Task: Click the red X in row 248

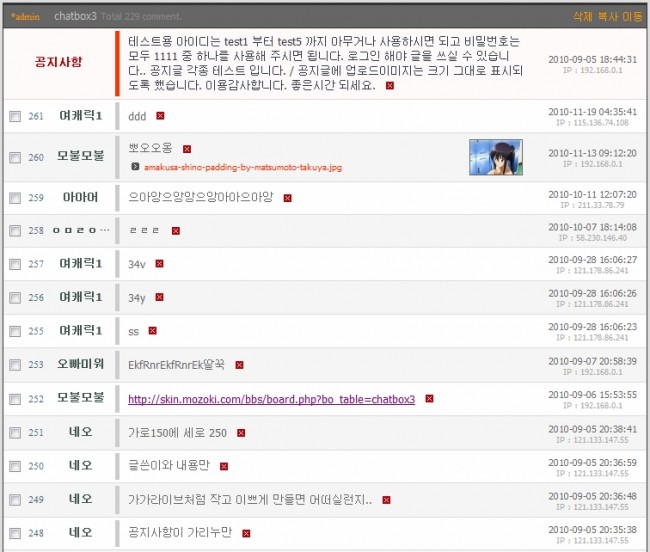Action: (x=246, y=533)
